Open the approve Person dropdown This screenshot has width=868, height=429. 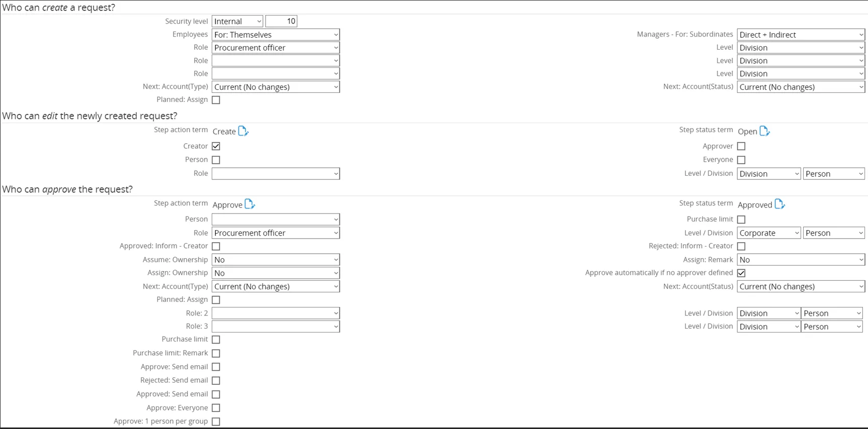[x=276, y=220]
